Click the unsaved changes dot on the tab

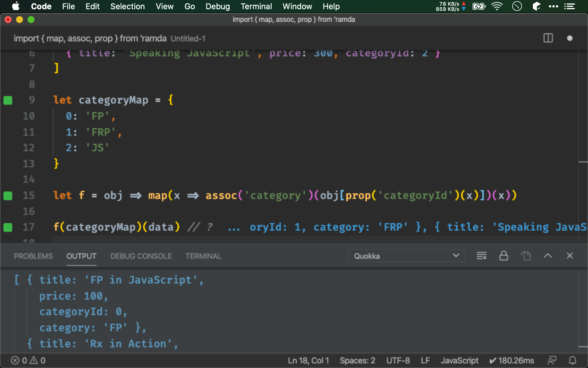click(570, 38)
